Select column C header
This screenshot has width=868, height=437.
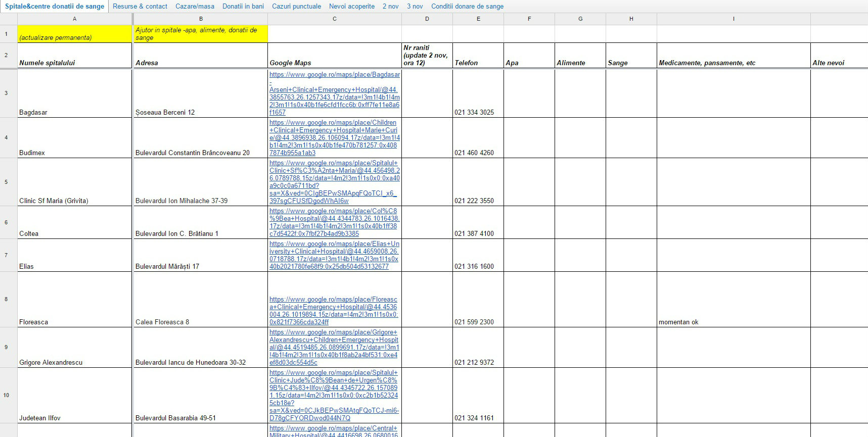pos(334,19)
